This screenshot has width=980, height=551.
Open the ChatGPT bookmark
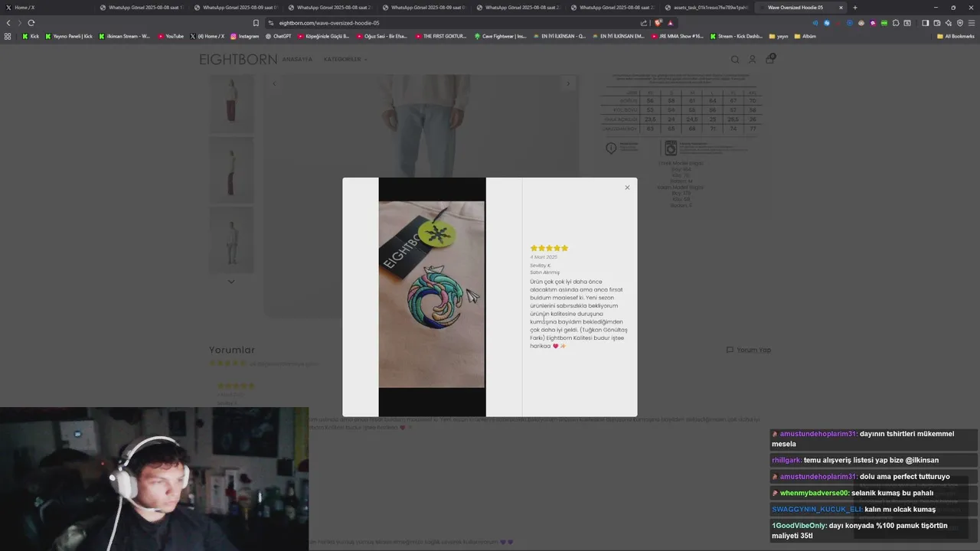point(278,36)
